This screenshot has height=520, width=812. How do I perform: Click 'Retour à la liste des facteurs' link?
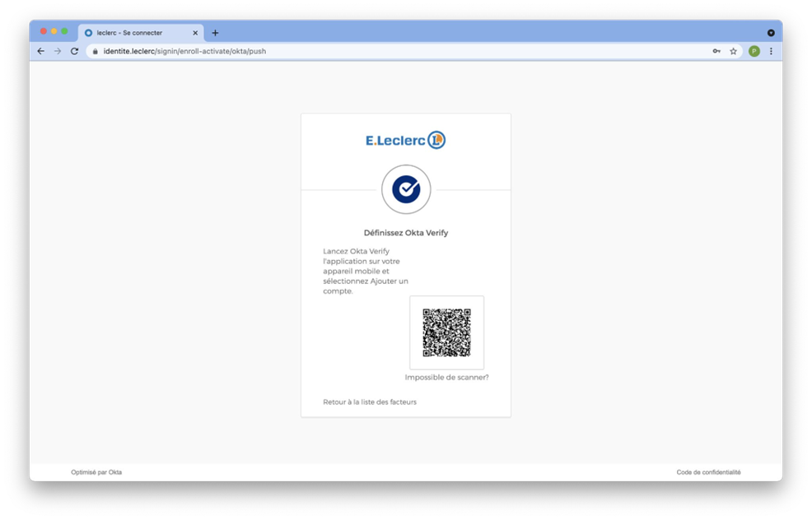[370, 402]
